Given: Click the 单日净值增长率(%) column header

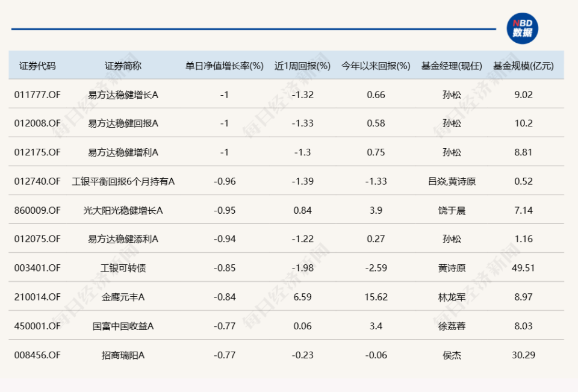Looking at the screenshot, I should [x=225, y=66].
